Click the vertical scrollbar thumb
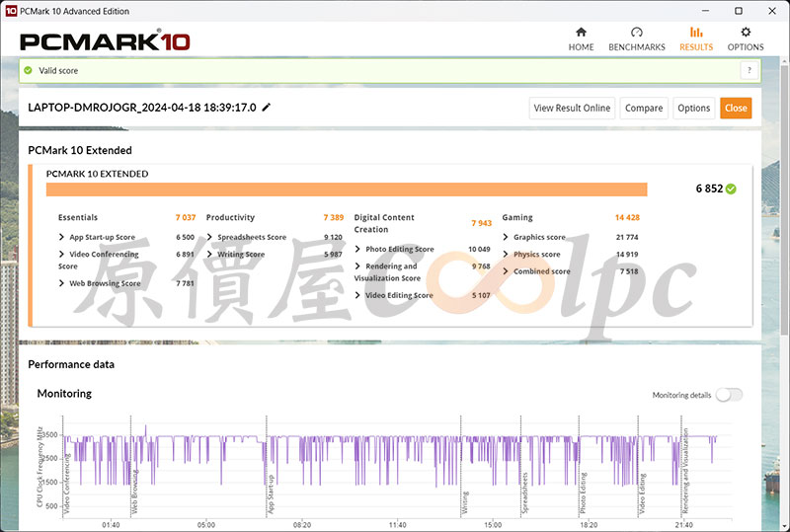Viewport: 790px width, 532px height. coord(784,199)
